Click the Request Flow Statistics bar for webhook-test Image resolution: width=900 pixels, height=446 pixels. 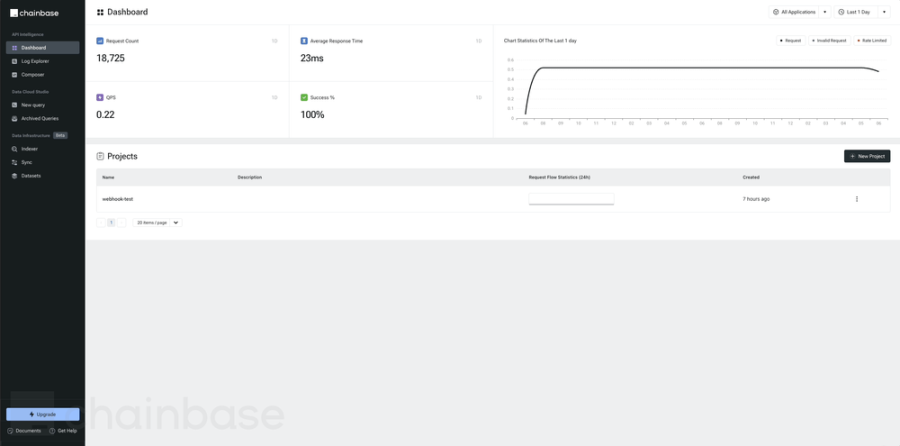point(571,199)
